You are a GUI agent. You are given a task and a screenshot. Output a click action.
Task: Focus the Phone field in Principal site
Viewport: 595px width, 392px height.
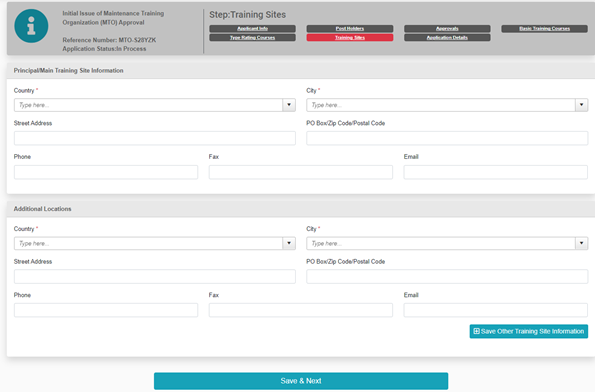tap(106, 172)
